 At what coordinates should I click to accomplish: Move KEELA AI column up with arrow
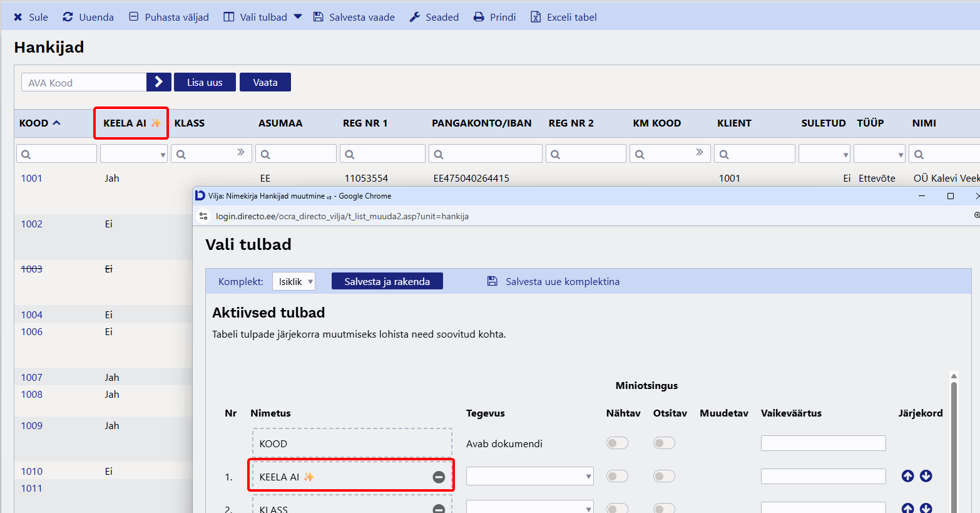tap(907, 476)
